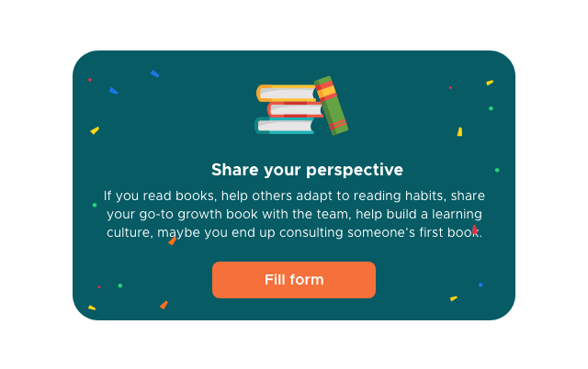This screenshot has height=369, width=588.
Task: Click the yellow confetti piece below the blue confetti
Action: coord(95,130)
